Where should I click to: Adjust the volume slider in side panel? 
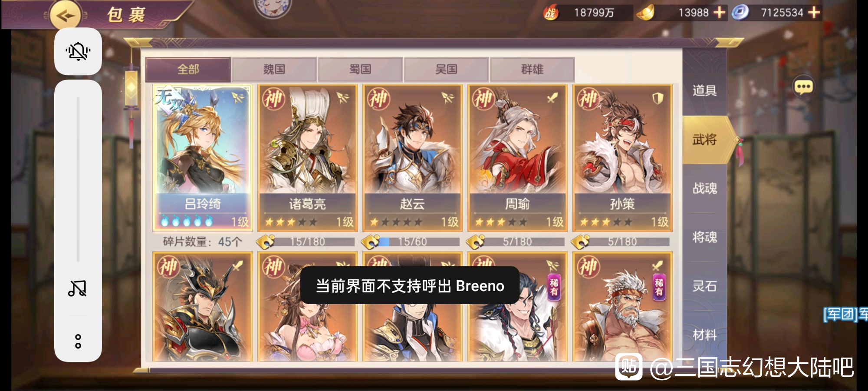(78, 179)
